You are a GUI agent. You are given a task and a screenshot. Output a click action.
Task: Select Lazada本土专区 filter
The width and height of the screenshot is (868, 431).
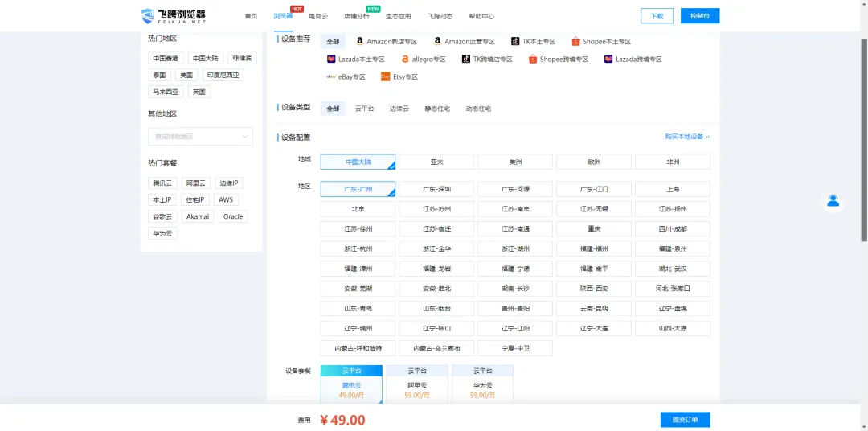point(355,60)
